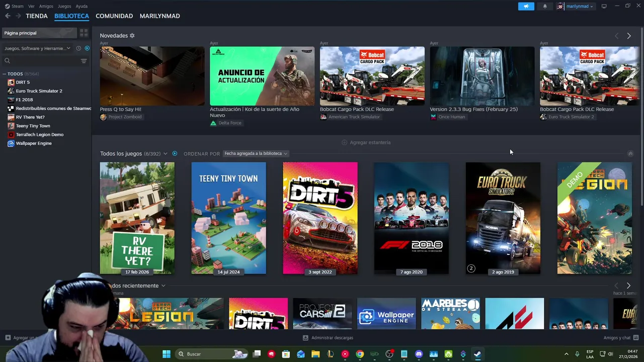
Task: Open Fecha agregada a la biblioteca sort dropdown
Action: (256, 153)
